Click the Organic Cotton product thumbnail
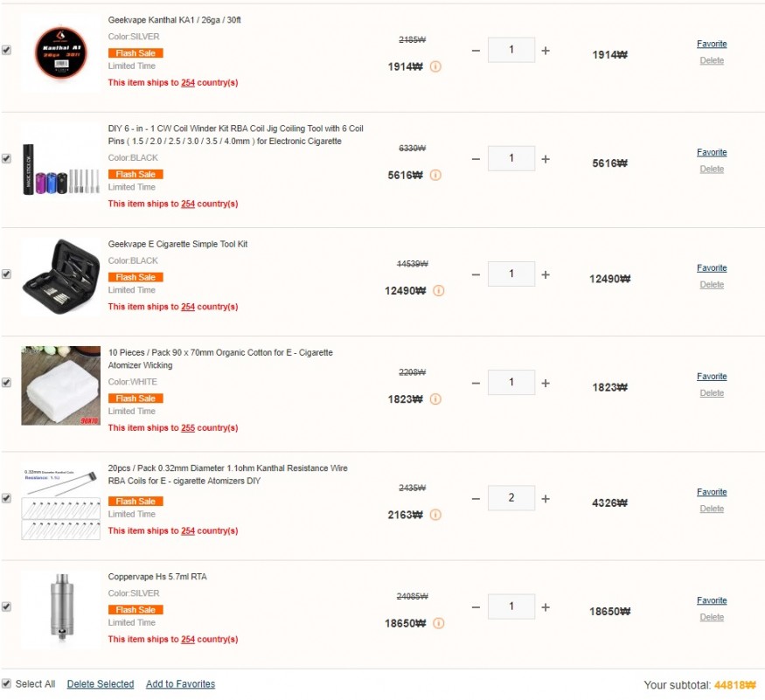The height and width of the screenshot is (700, 765). pos(60,385)
